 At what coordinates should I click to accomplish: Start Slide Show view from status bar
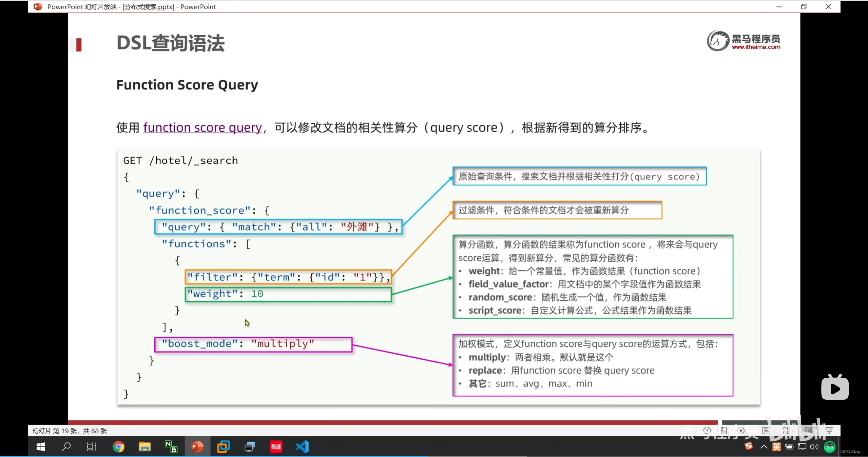pos(829,431)
